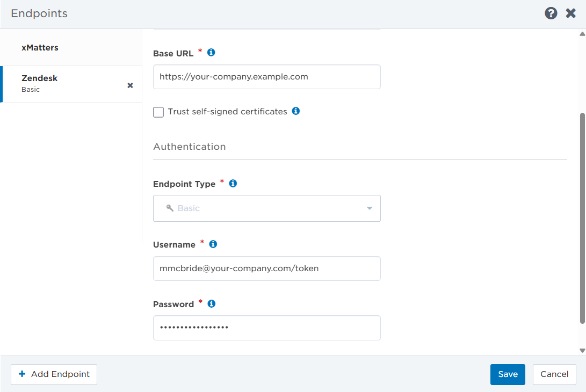The height and width of the screenshot is (392, 586).
Task: Click Add Endpoint button
Action: point(54,374)
